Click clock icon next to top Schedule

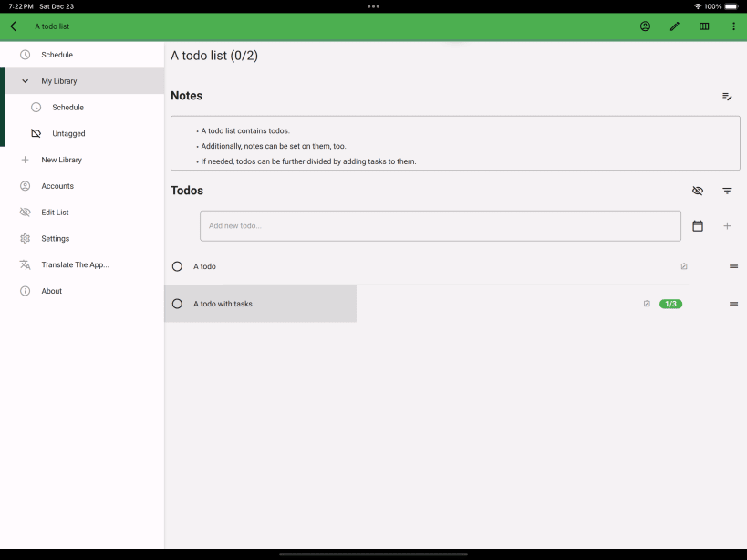(x=26, y=55)
